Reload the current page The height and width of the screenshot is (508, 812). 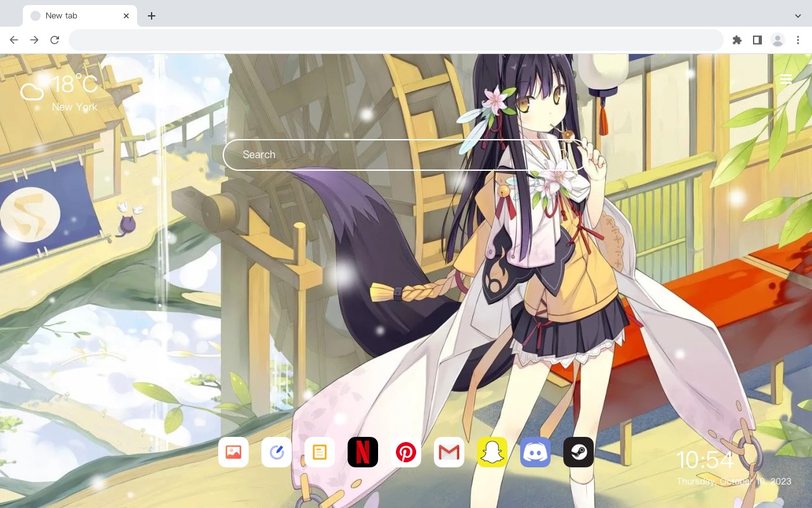(55, 40)
